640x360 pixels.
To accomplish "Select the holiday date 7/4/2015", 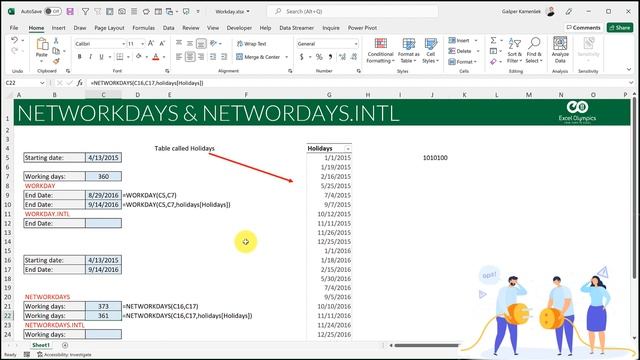I will (329, 195).
